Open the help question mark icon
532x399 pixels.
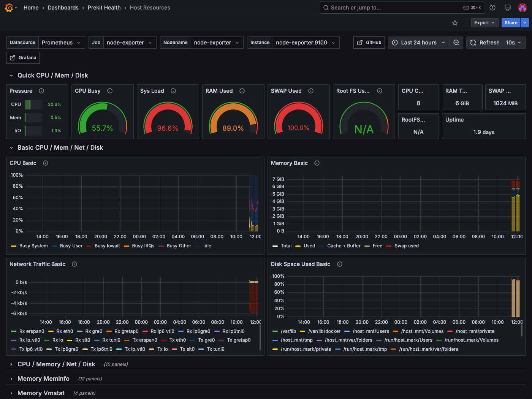pyautogui.click(x=492, y=8)
